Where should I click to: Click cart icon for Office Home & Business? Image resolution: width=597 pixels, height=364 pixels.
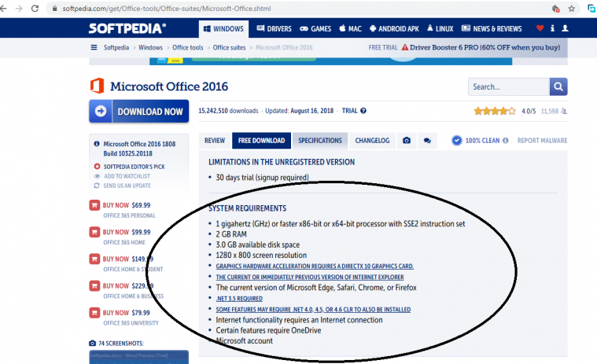[x=94, y=286]
